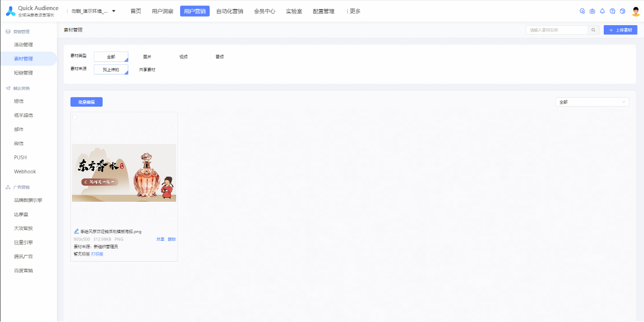Click the help question-mark icon

coord(612,11)
